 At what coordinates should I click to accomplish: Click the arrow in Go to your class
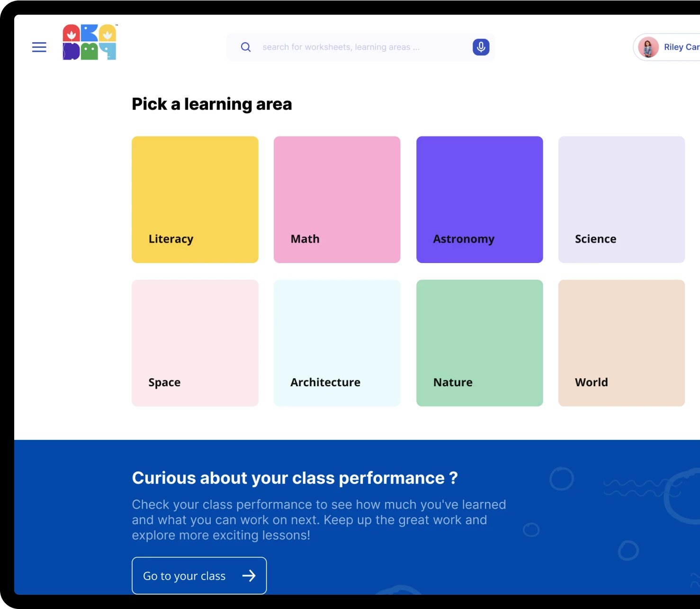click(x=249, y=575)
